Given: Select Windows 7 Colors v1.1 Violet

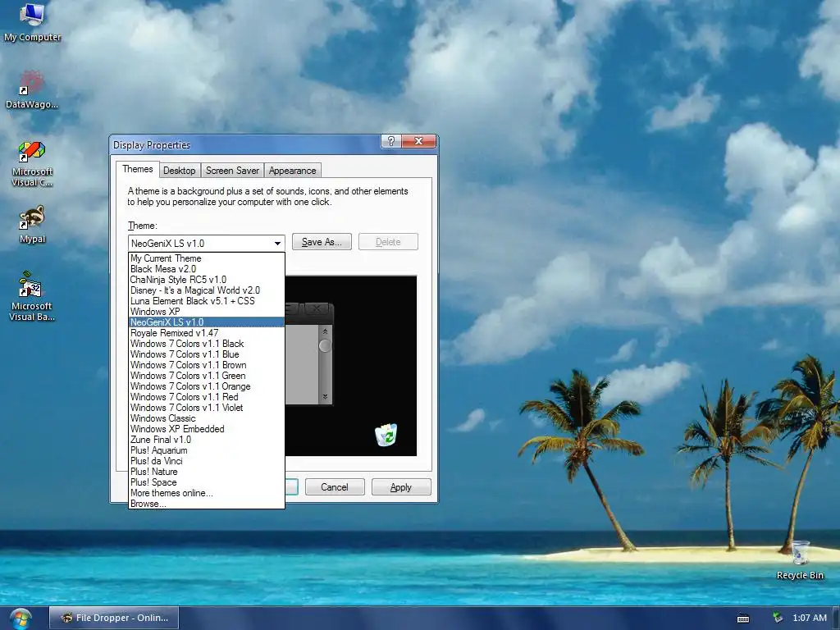Looking at the screenshot, I should tap(206, 408).
